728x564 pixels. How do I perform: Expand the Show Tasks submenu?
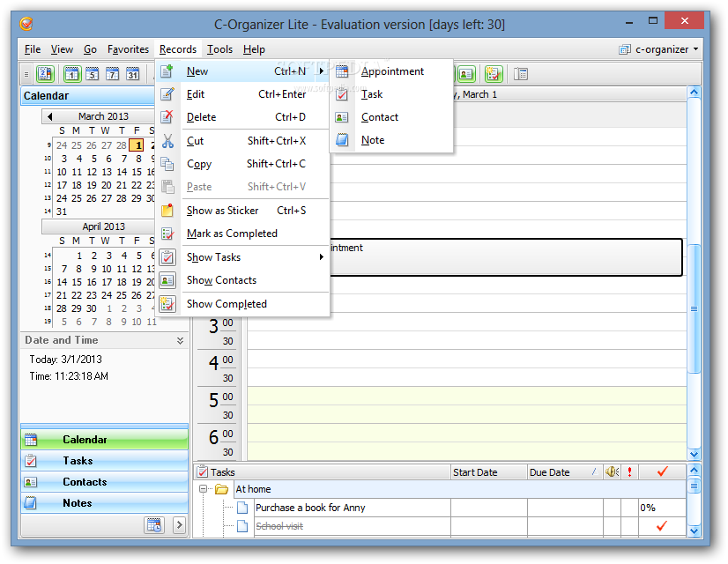[242, 257]
